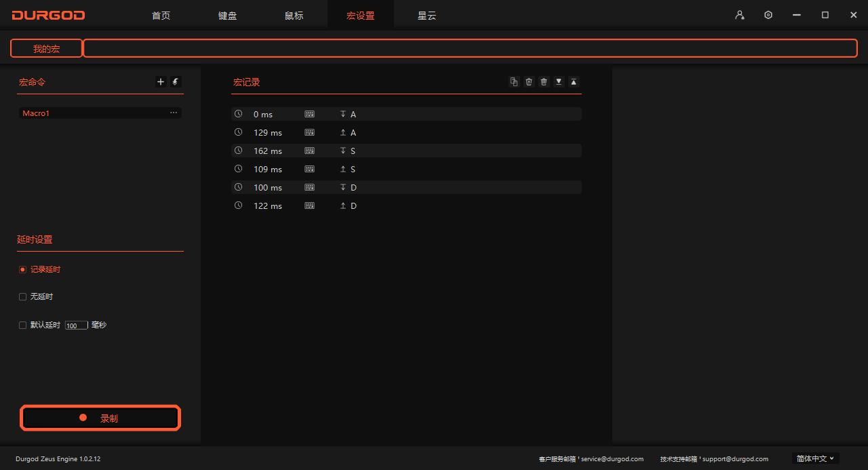Select the 宏设置 tab
Viewport: 868px width, 470px height.
(x=361, y=15)
